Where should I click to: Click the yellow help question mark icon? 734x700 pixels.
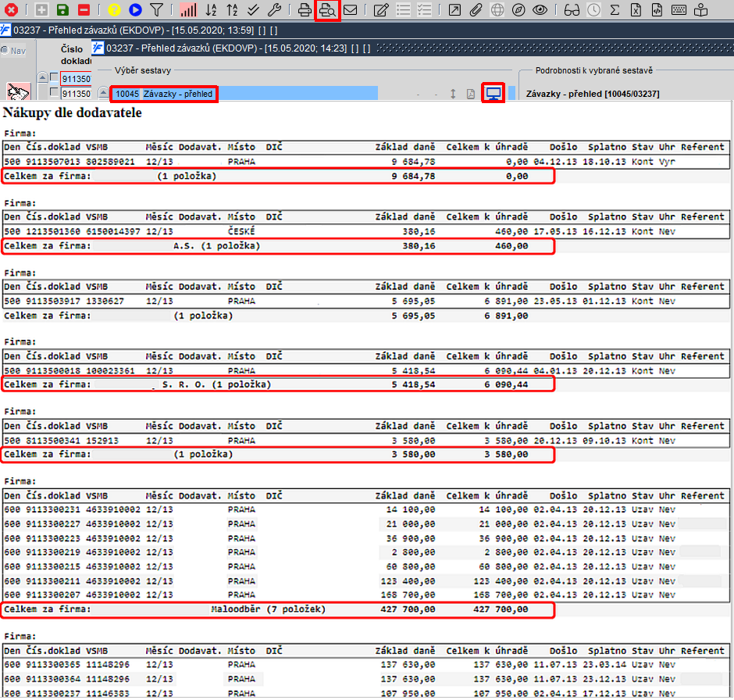pyautogui.click(x=114, y=10)
